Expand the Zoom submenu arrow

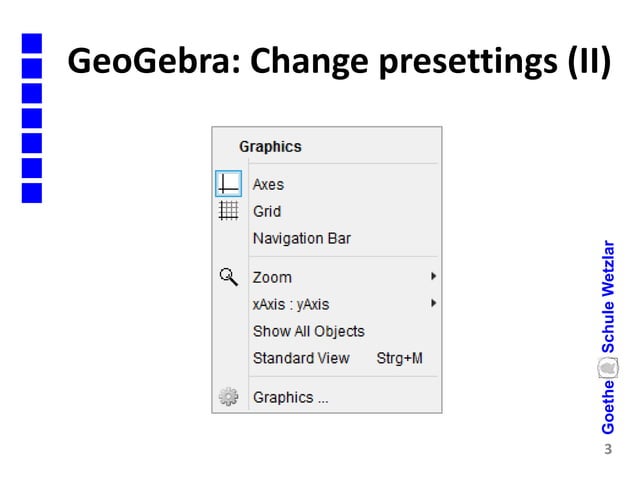(x=433, y=276)
